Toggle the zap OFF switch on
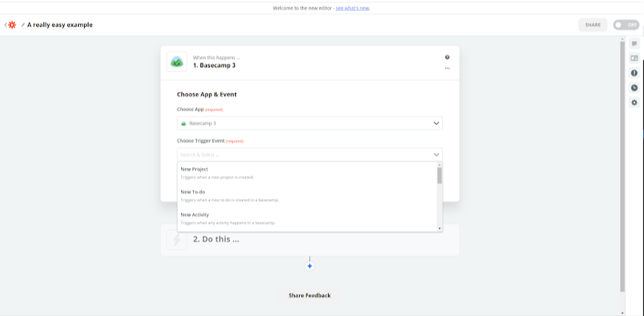Viewport: 644px width, 316px height. point(626,25)
